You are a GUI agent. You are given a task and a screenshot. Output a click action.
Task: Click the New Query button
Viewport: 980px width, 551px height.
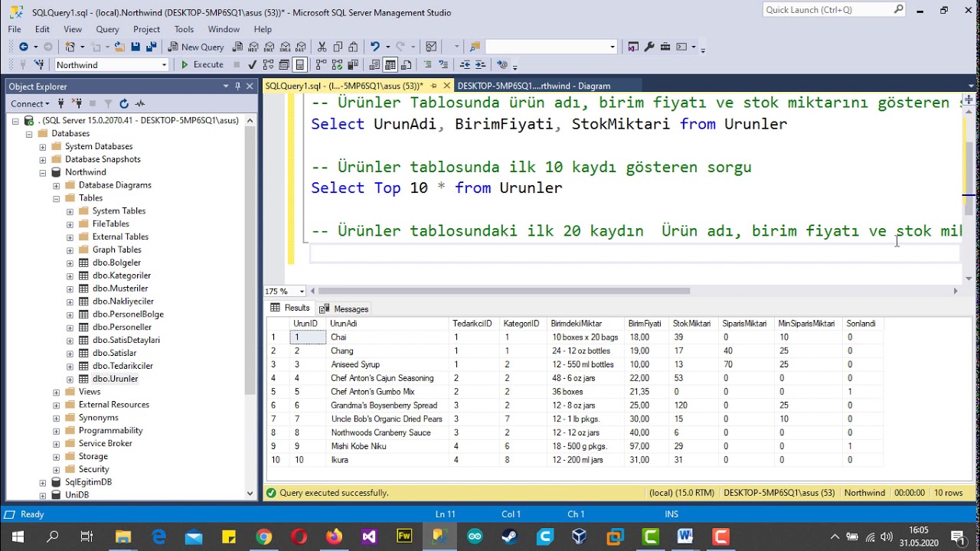point(196,47)
